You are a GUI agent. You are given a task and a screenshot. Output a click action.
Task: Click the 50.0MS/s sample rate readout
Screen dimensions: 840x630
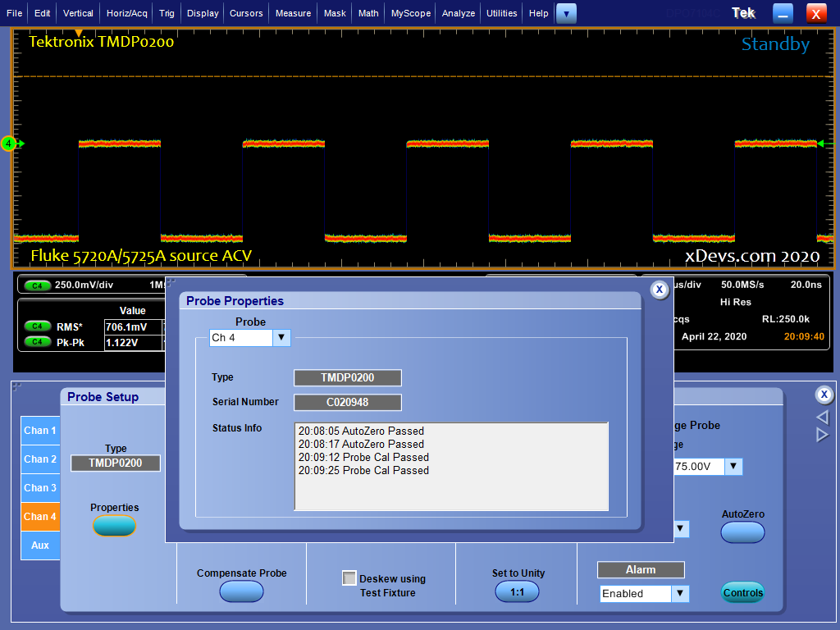tap(742, 285)
